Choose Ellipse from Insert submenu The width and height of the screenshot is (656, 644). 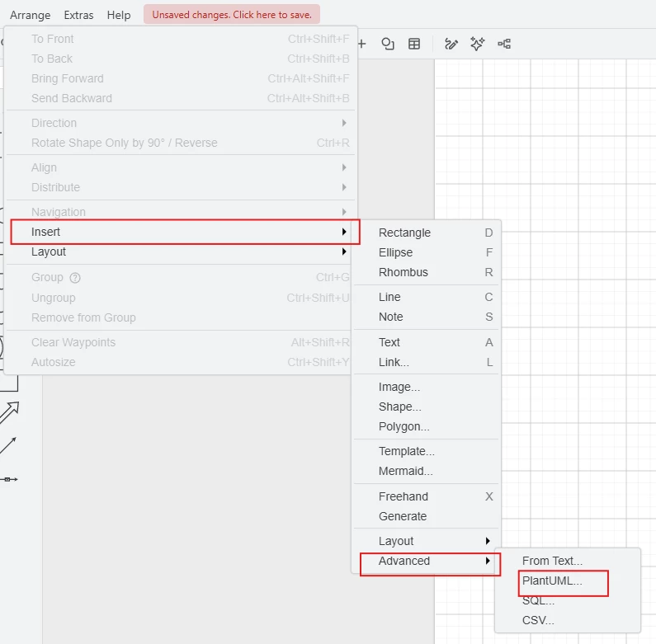(x=427, y=252)
